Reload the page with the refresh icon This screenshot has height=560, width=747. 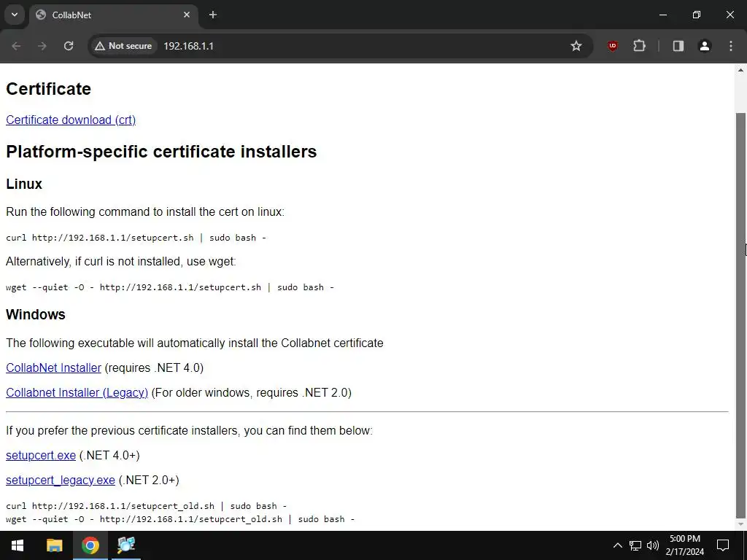pos(69,46)
